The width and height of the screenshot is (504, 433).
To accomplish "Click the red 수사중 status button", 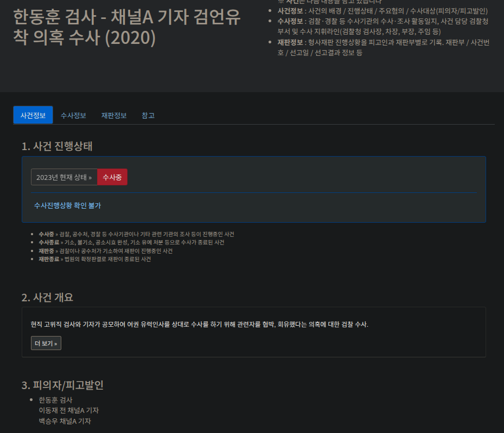I will click(x=112, y=177).
